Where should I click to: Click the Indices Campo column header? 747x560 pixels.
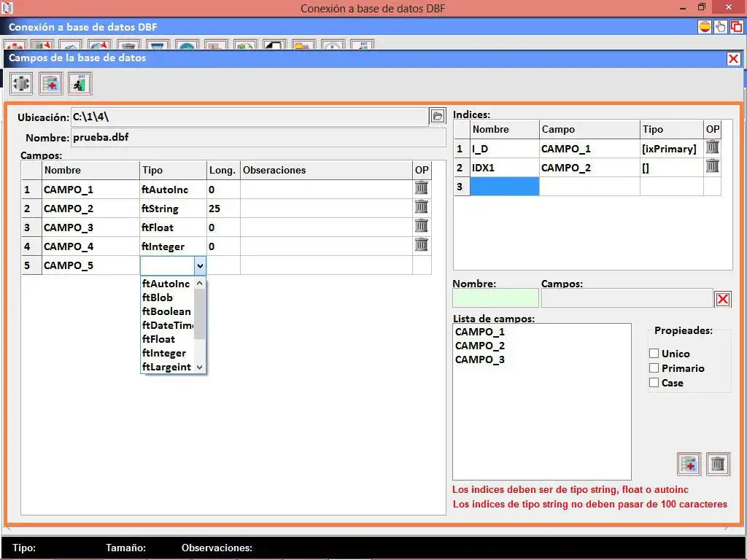[x=589, y=129]
